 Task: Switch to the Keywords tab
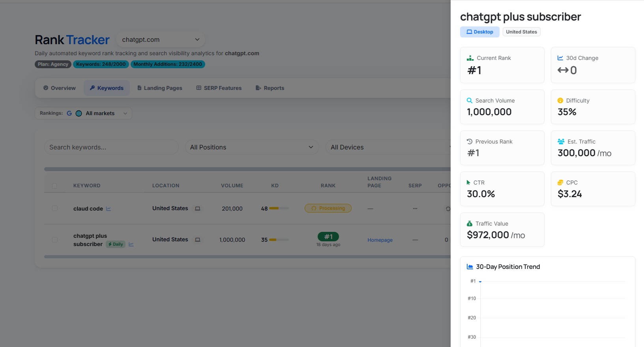[x=107, y=88]
